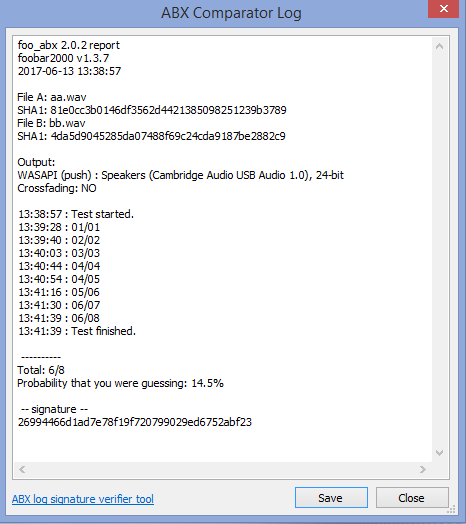Click the '13:38:57 : Test started.' line
This screenshot has height=524, width=466.
tap(76, 214)
